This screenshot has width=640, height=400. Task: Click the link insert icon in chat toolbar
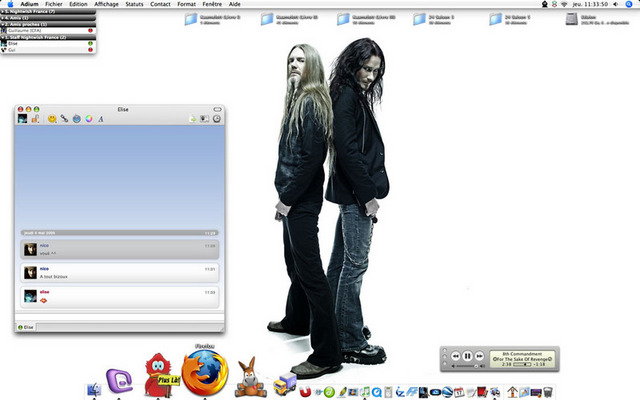[64, 119]
